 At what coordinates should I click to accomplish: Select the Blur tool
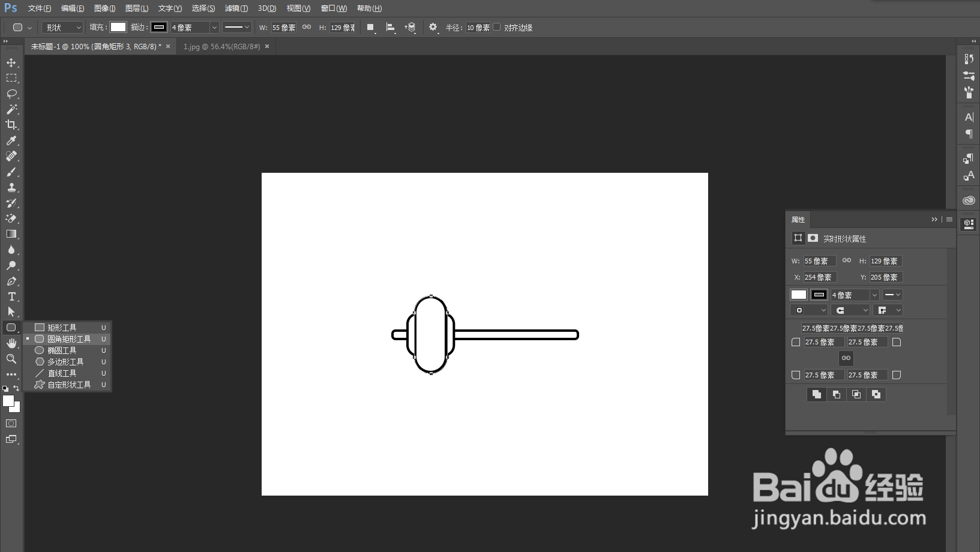[x=11, y=250]
